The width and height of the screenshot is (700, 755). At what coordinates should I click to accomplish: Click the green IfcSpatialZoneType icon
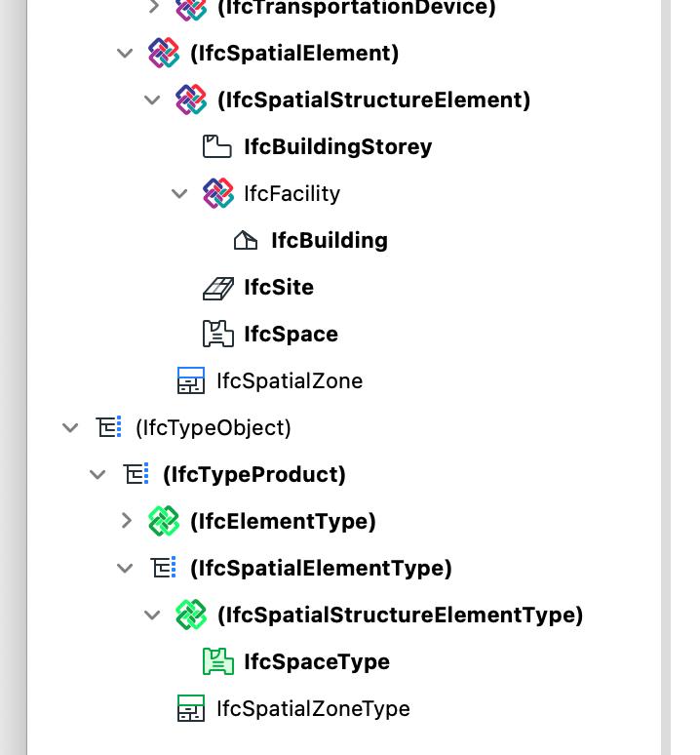tap(191, 708)
